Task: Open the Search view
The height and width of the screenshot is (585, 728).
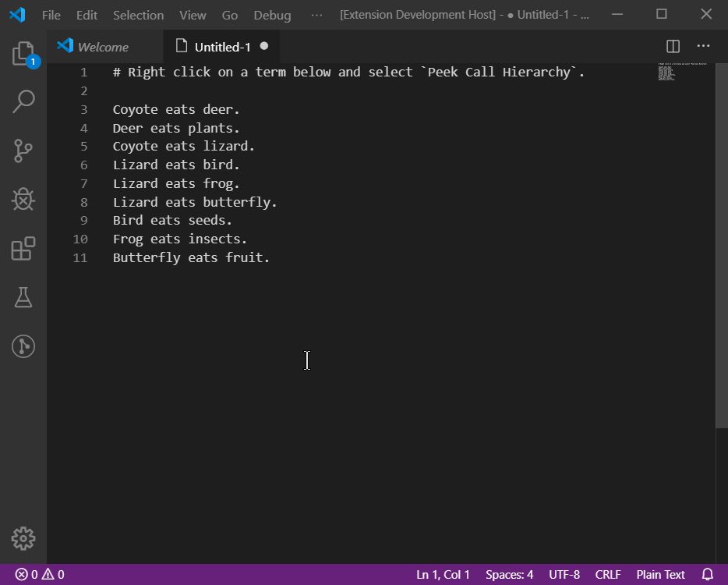Action: (x=23, y=101)
